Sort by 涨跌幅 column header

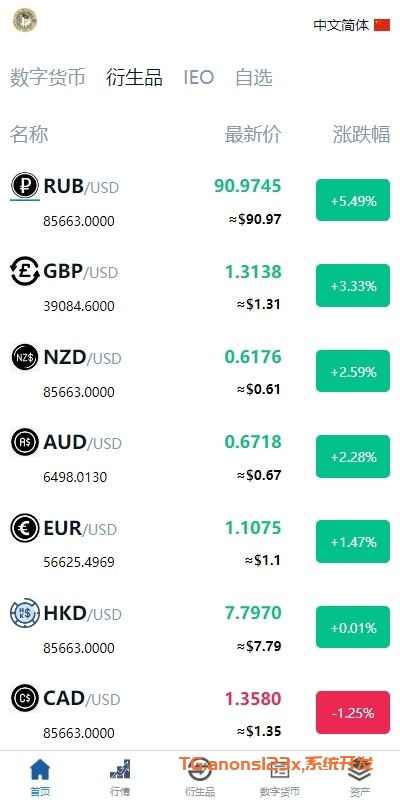coord(362,135)
